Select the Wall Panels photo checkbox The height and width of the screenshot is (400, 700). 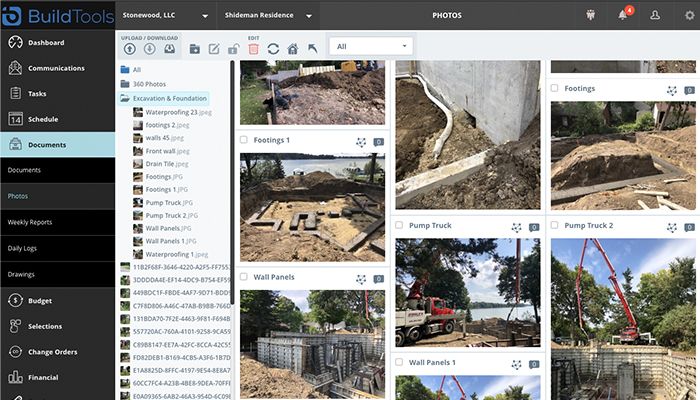(x=244, y=277)
